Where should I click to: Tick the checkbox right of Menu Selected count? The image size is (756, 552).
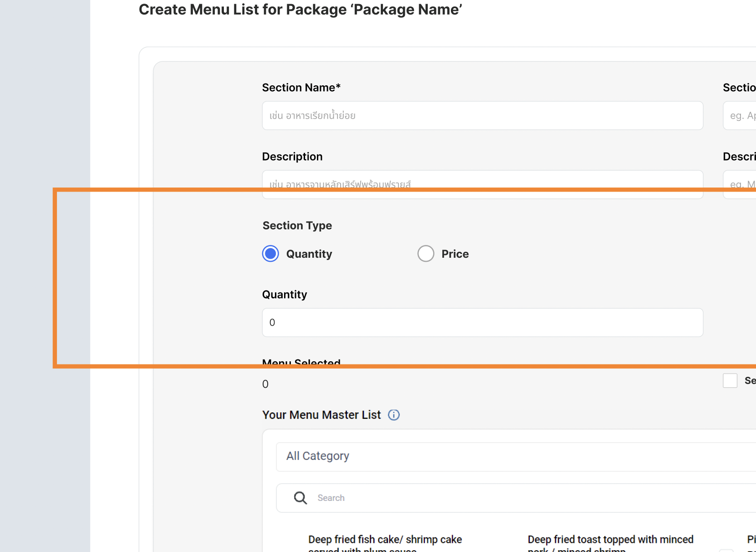tap(730, 380)
